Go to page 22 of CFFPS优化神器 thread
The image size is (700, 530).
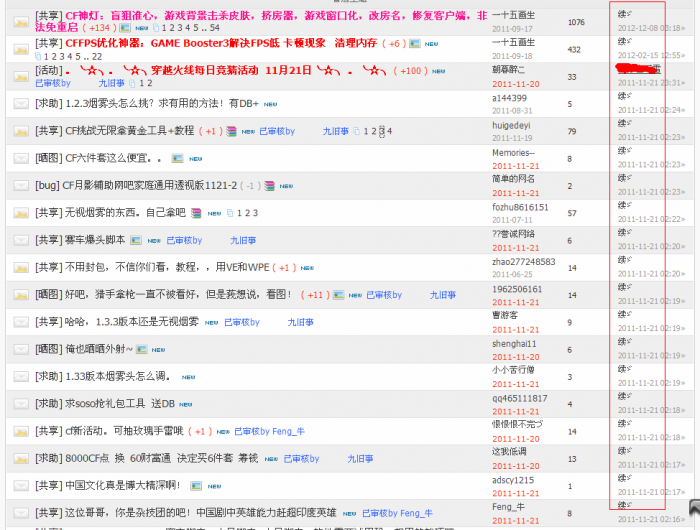click(97, 57)
